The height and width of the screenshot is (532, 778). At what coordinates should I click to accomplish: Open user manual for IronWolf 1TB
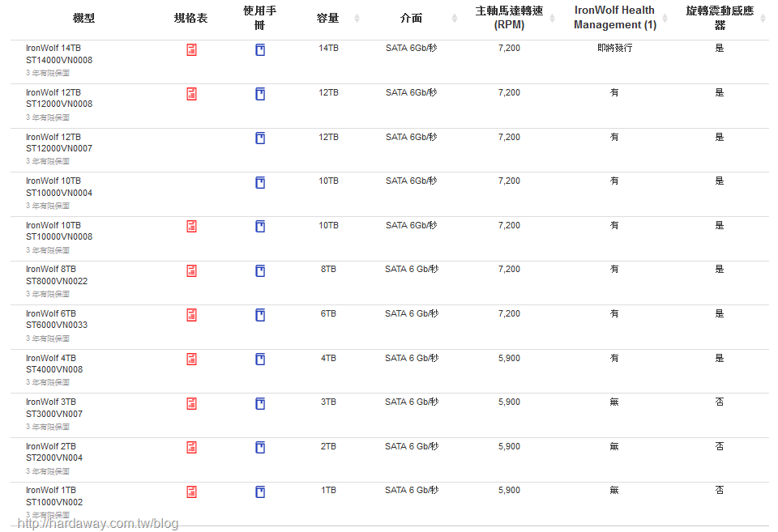tap(260, 492)
